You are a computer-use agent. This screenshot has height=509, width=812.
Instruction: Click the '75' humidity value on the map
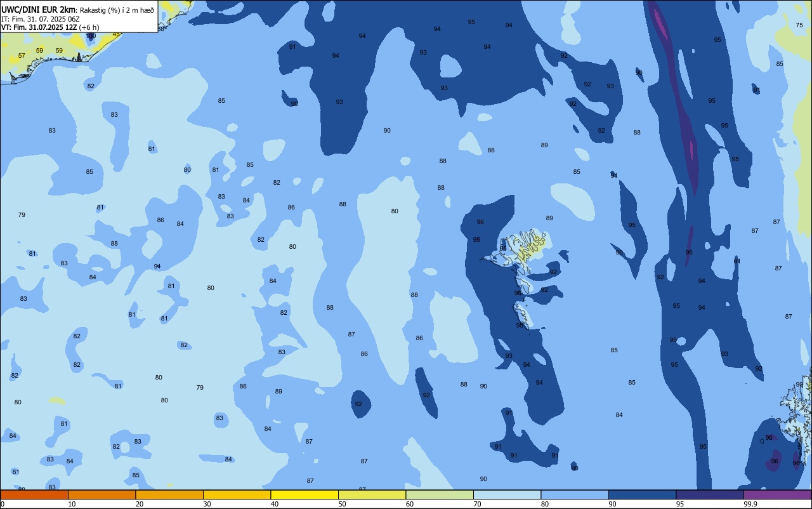799,25
